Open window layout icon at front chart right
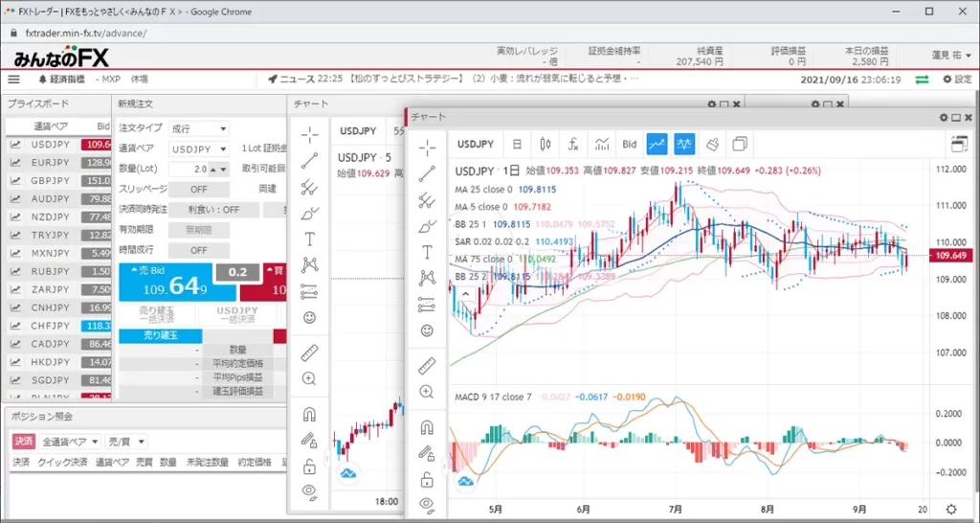Viewport: 980px width, 523px height. tap(958, 144)
